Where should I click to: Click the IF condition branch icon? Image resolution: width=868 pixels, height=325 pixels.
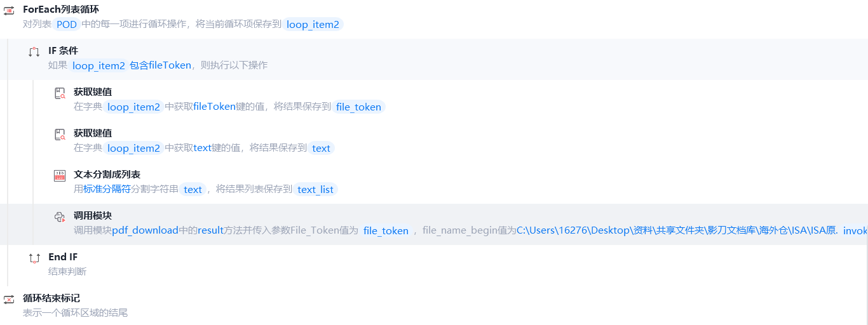(34, 52)
